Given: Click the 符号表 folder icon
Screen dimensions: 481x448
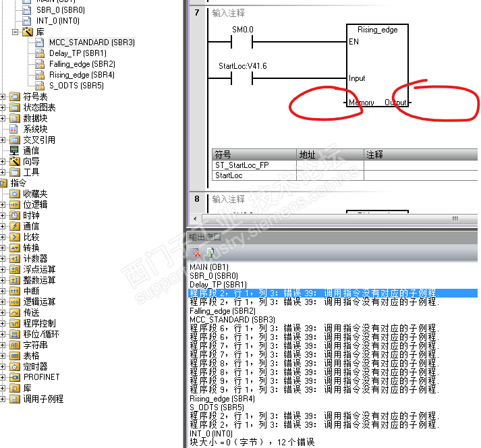Looking at the screenshot, I should (14, 97).
